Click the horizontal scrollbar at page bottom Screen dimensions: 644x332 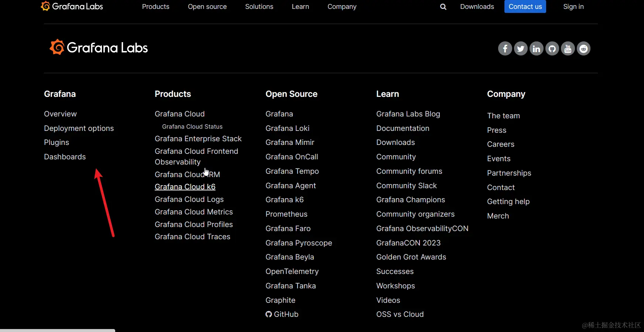tap(58, 330)
